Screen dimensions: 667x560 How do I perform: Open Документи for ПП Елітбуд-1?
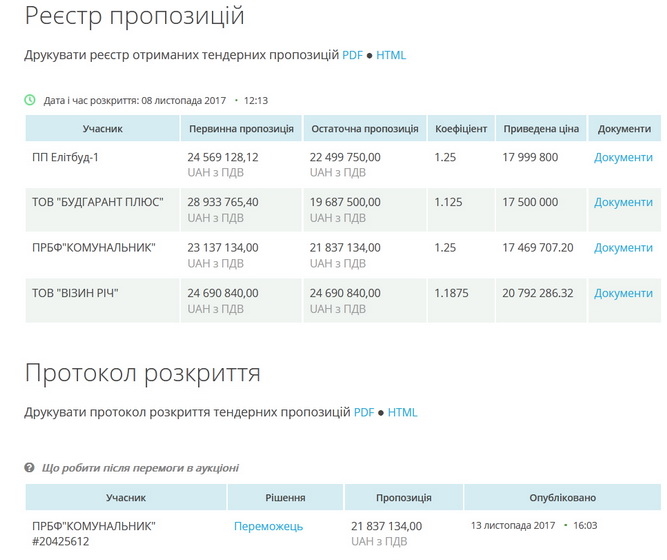click(623, 157)
